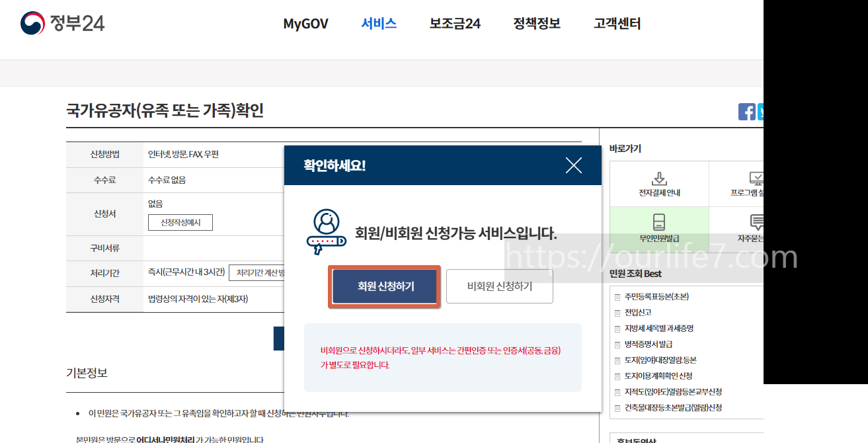Viewport: 868px width, 443px height.
Task: Select the 서비스 menu item
Action: point(378,23)
